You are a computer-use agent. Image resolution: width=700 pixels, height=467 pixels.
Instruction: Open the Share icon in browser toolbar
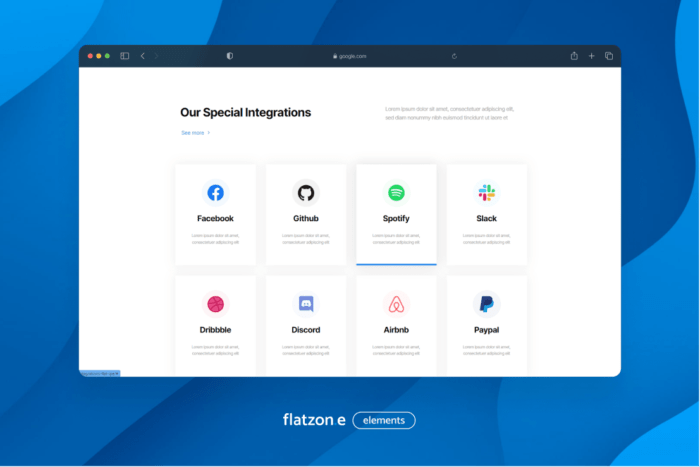[x=574, y=56]
